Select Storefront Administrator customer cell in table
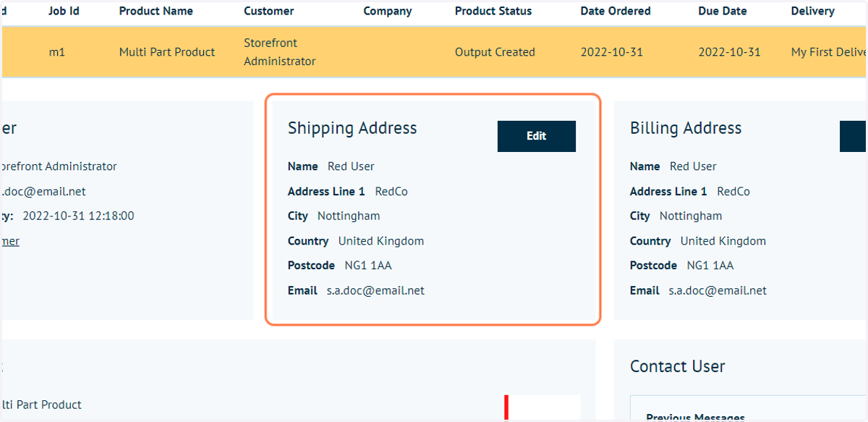The height and width of the screenshot is (422, 868). (280, 52)
